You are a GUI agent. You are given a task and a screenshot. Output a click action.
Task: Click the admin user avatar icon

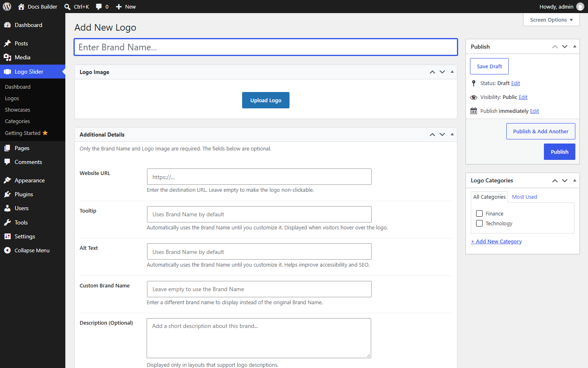(x=580, y=7)
